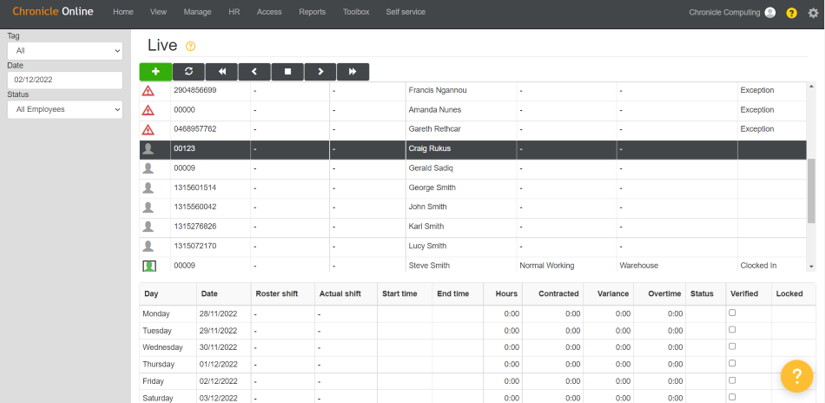Open the settings gear icon
Viewport: 825px width, 403px height.
812,13
